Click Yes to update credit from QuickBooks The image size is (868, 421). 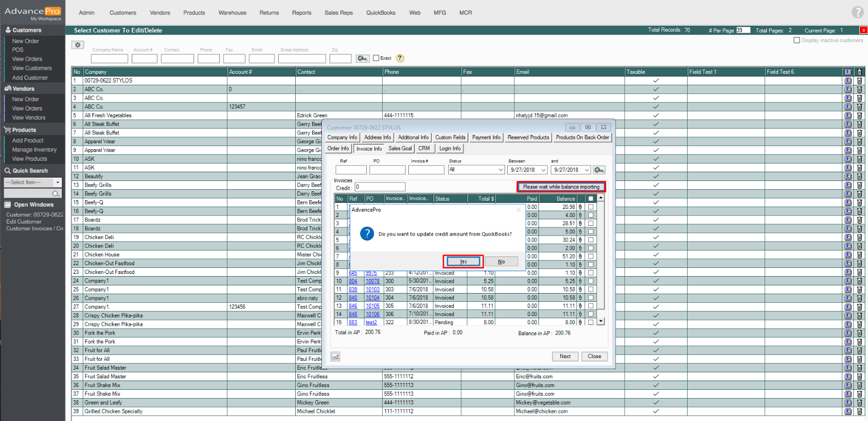(463, 262)
